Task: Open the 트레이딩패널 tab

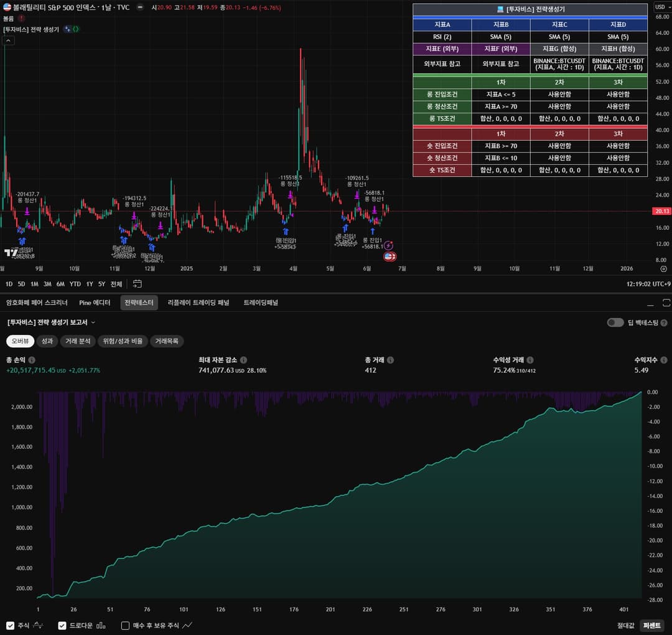Action: (x=261, y=303)
